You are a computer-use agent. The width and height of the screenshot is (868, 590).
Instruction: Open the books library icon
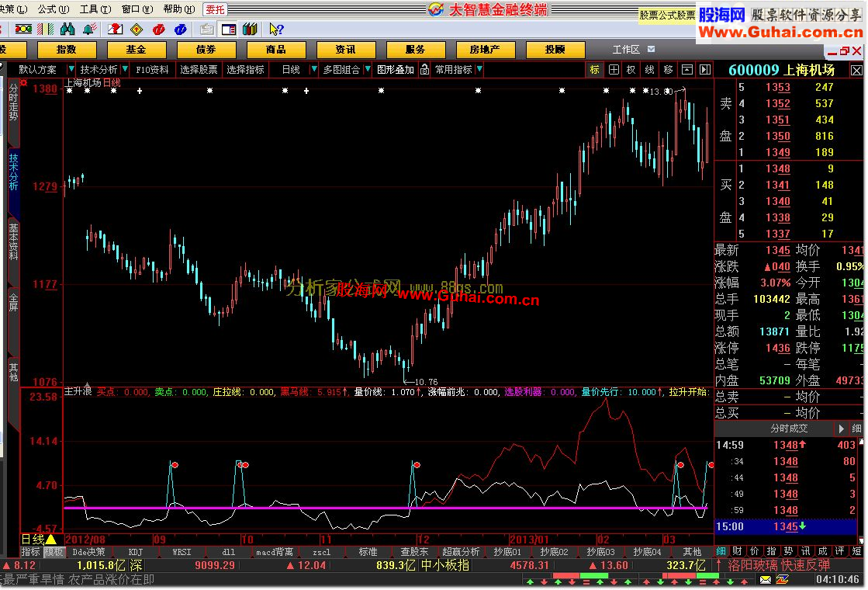coord(251,29)
